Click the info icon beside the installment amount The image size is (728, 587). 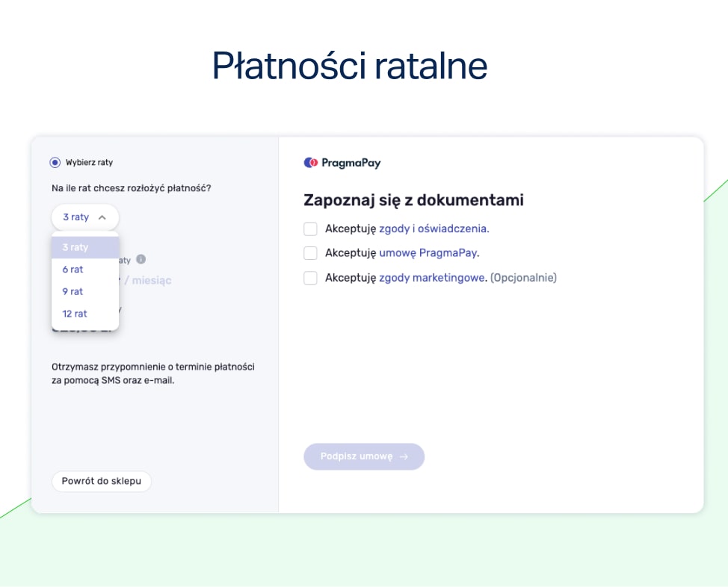point(141,260)
